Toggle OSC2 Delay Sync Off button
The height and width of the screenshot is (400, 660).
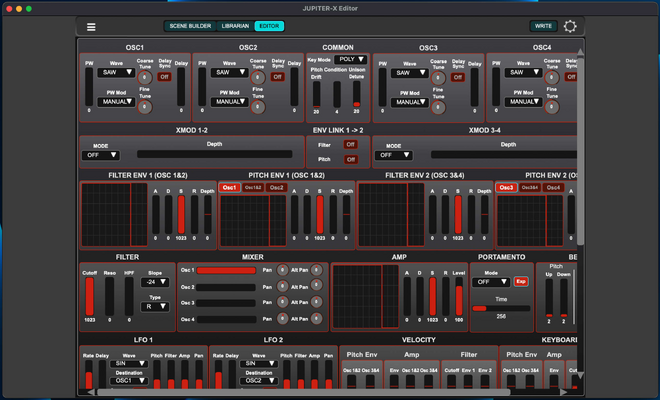(277, 77)
